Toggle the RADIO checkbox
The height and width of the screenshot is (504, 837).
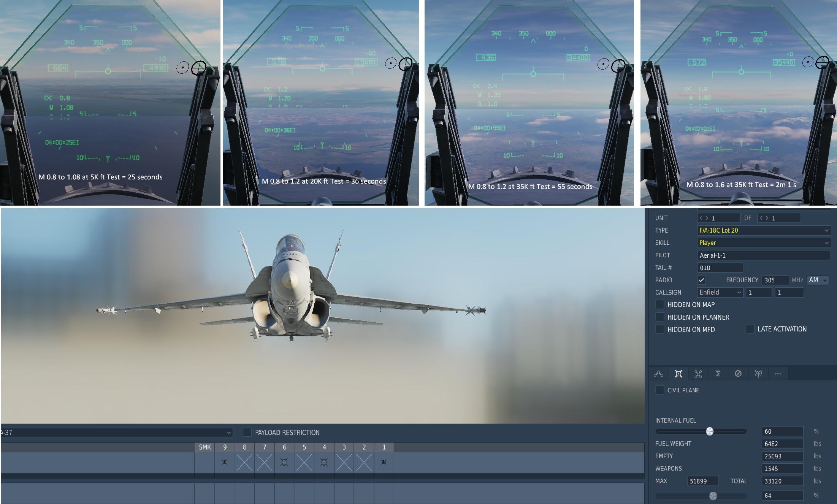click(x=701, y=280)
